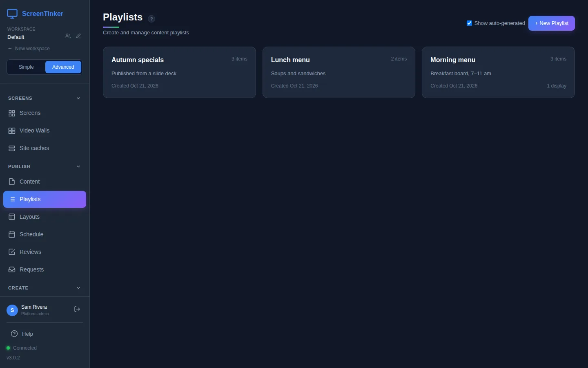Viewport: 588px width, 368px height.
Task: Click 'Breakfast board, 7–11 am' description
Action: click(x=461, y=74)
